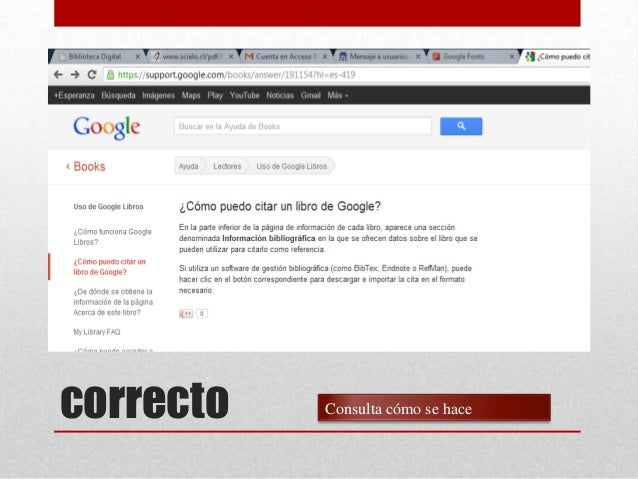This screenshot has width=638, height=479.
Task: Reload the page with the refresh icon
Action: (x=92, y=75)
